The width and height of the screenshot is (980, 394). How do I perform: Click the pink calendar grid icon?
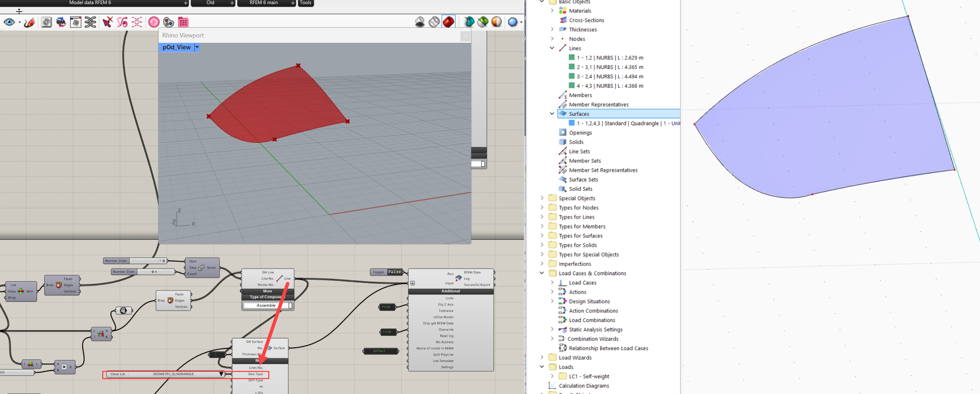pos(183,22)
